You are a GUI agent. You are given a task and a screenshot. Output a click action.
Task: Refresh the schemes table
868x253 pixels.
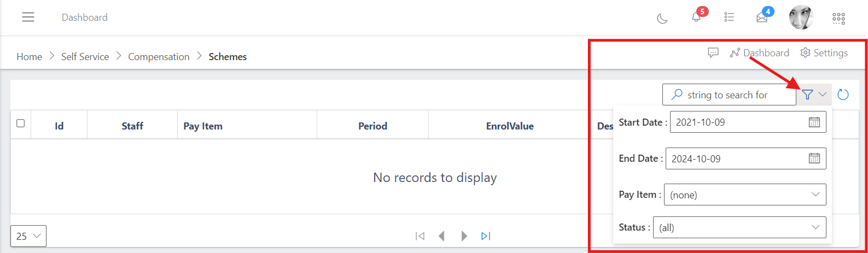click(843, 95)
